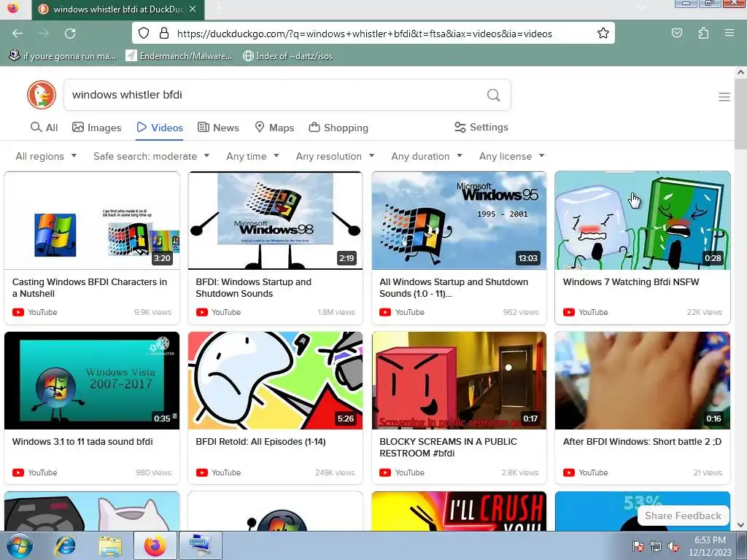
Task: Click the page scrollbar up arrow
Action: coord(740,72)
